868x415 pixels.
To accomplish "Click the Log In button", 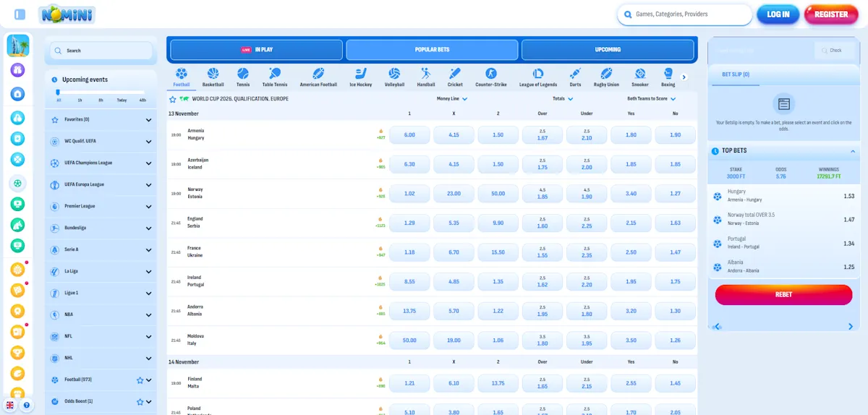I will pos(778,14).
